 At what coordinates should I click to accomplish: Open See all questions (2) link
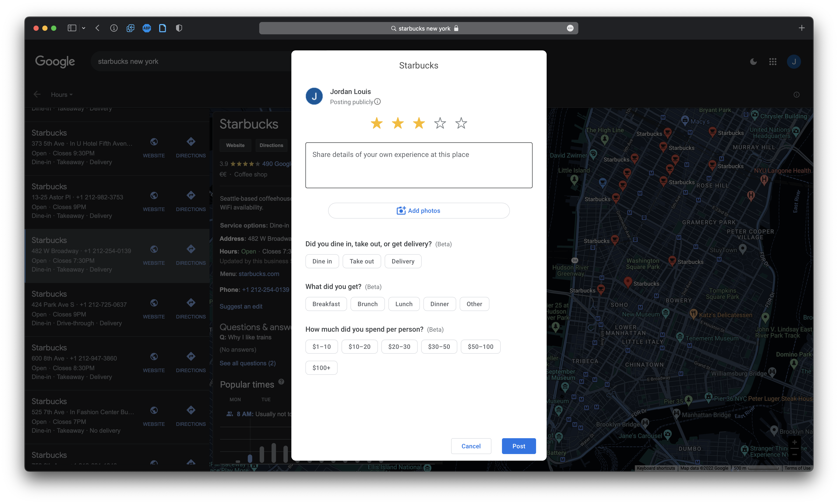click(248, 363)
